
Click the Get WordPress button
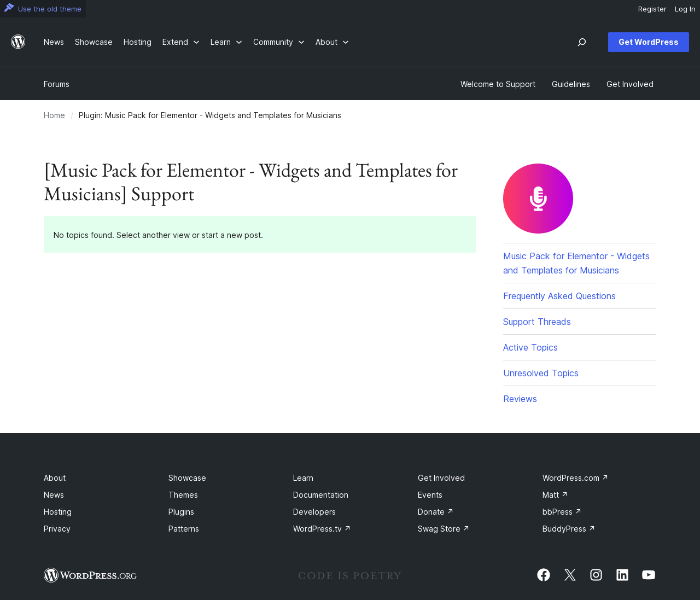click(649, 42)
